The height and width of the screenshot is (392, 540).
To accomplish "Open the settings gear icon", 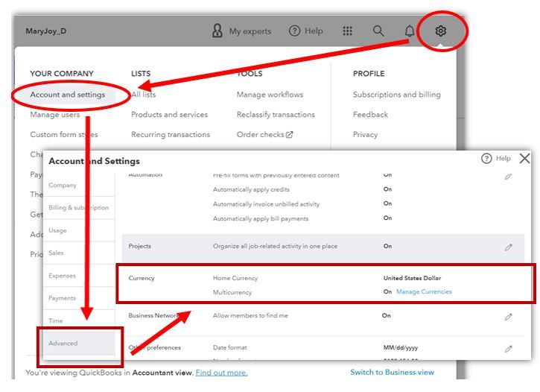I will click(x=440, y=31).
